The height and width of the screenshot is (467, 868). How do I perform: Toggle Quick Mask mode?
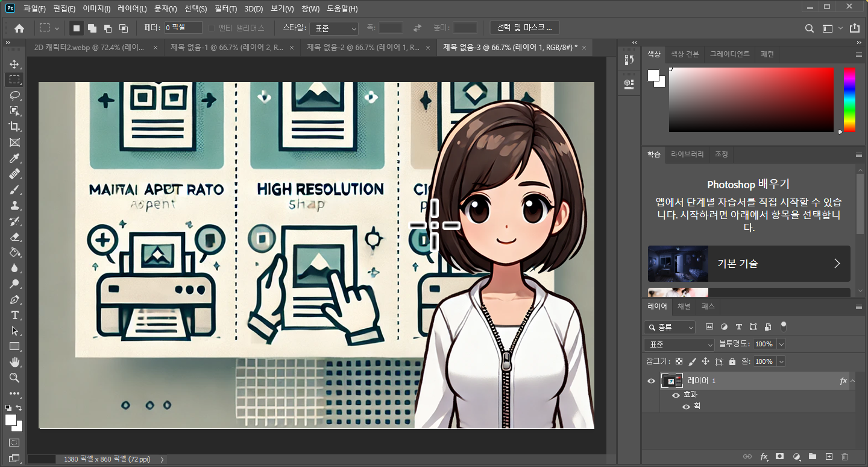14,442
